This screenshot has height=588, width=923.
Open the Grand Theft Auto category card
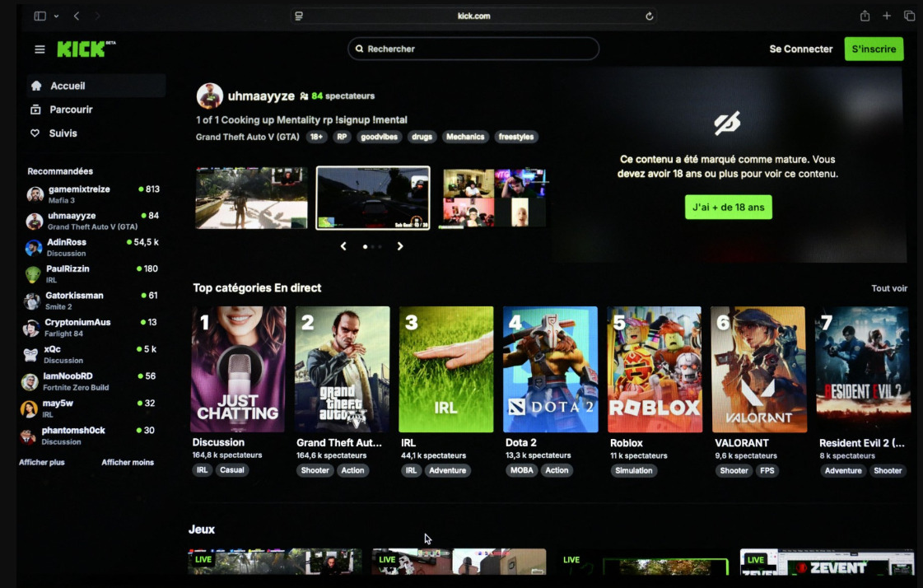(x=342, y=369)
